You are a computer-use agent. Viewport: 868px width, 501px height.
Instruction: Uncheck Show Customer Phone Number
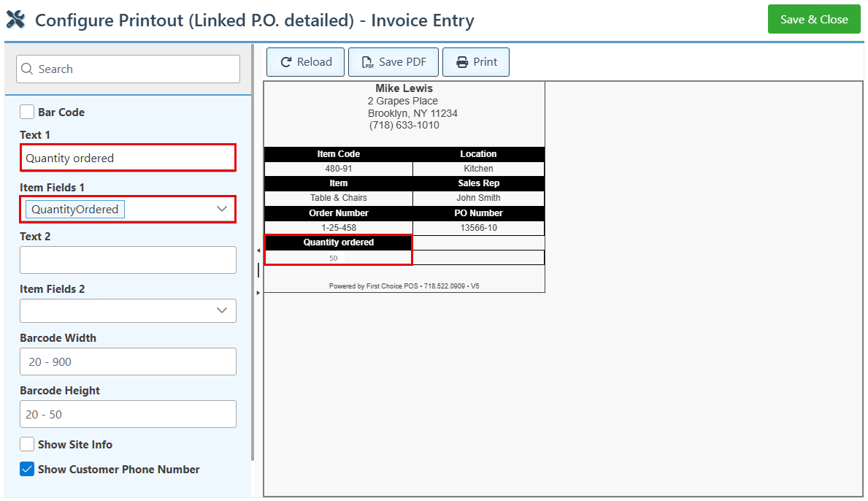pyautogui.click(x=27, y=469)
